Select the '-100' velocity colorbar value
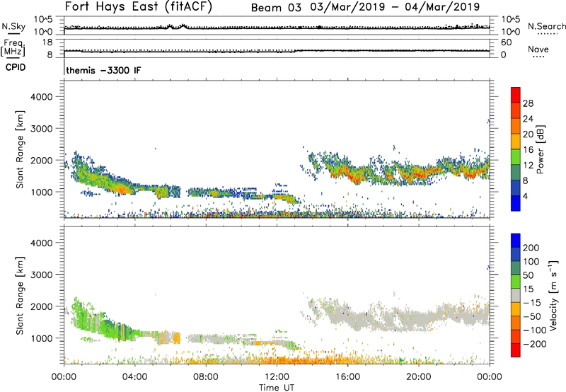 click(534, 330)
